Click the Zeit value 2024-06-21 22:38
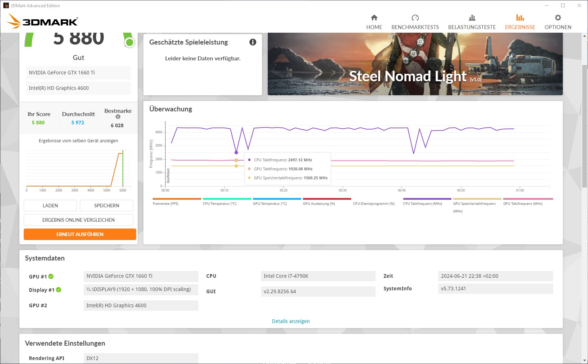Viewport: 588px width, 364px height. pyautogui.click(x=496, y=276)
